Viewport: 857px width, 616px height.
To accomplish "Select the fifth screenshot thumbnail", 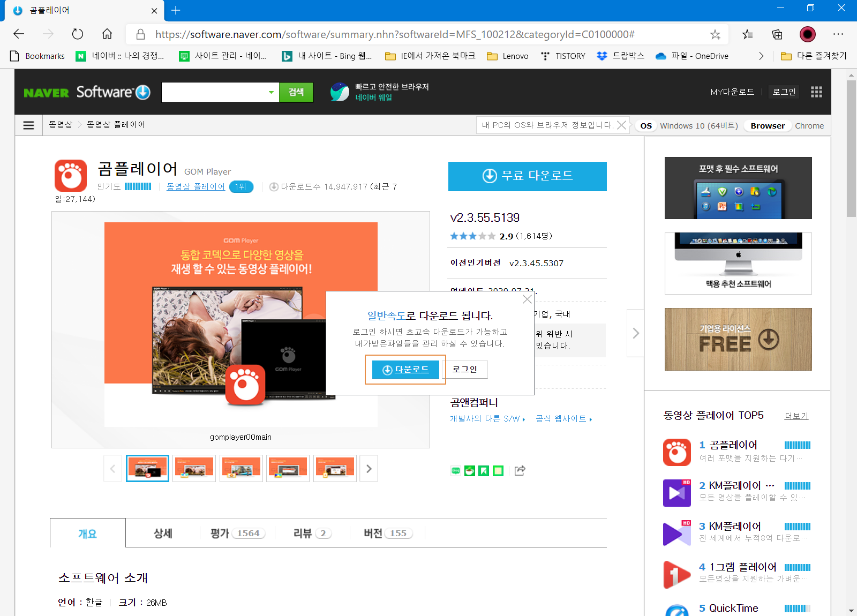I will [335, 469].
